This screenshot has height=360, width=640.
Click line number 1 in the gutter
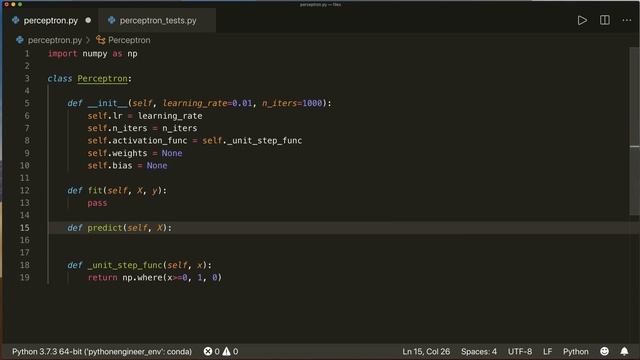click(x=27, y=53)
